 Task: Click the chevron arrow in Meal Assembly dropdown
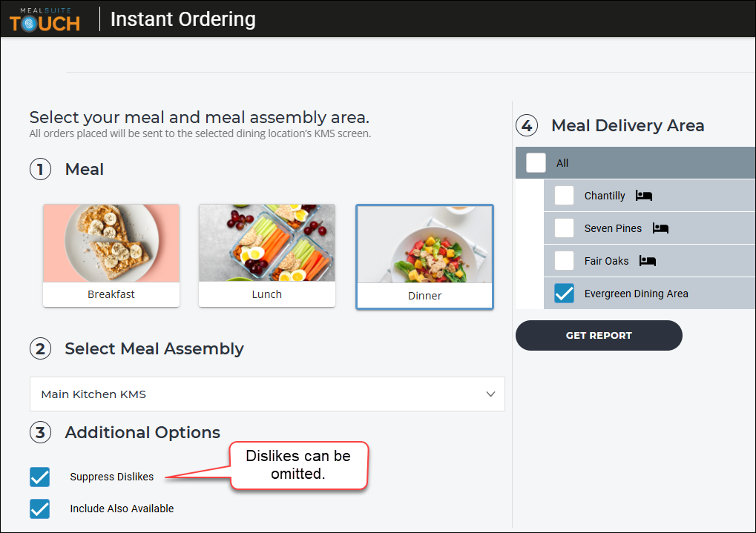491,394
